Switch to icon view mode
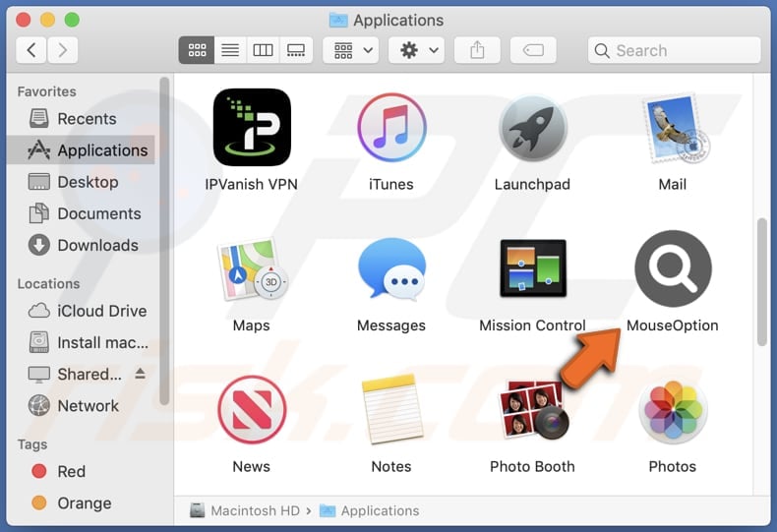The width and height of the screenshot is (777, 532). 196,50
